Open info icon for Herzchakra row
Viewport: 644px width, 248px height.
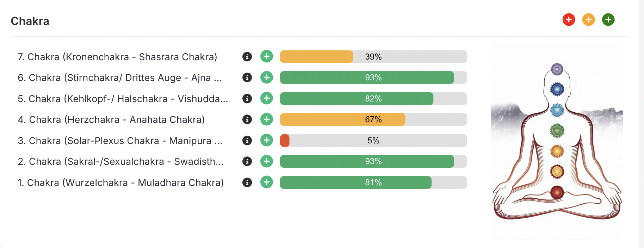247,119
